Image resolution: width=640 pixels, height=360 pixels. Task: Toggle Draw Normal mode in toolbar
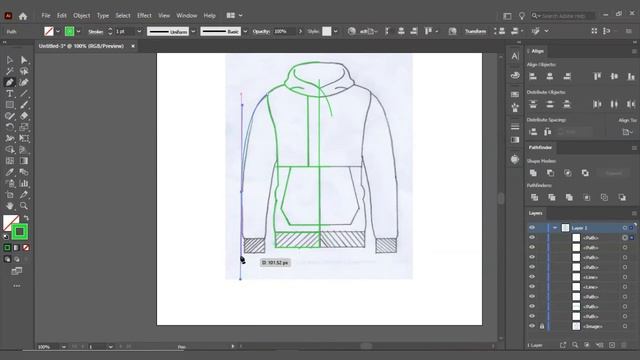click(x=7, y=259)
